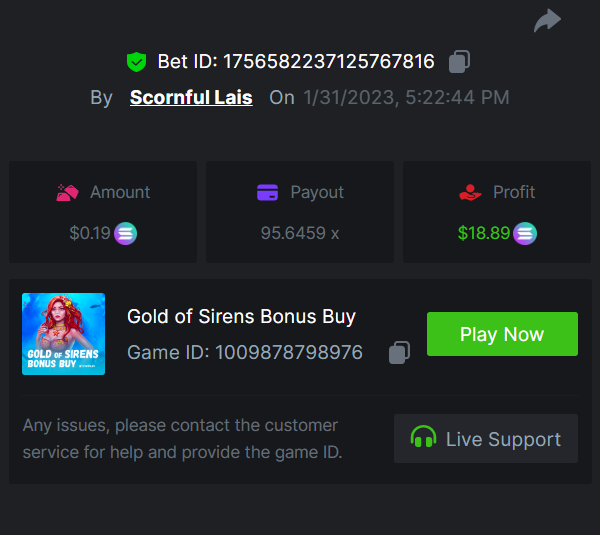Click the Solana coin icon beside amount
This screenshot has height=535, width=600.
click(126, 234)
